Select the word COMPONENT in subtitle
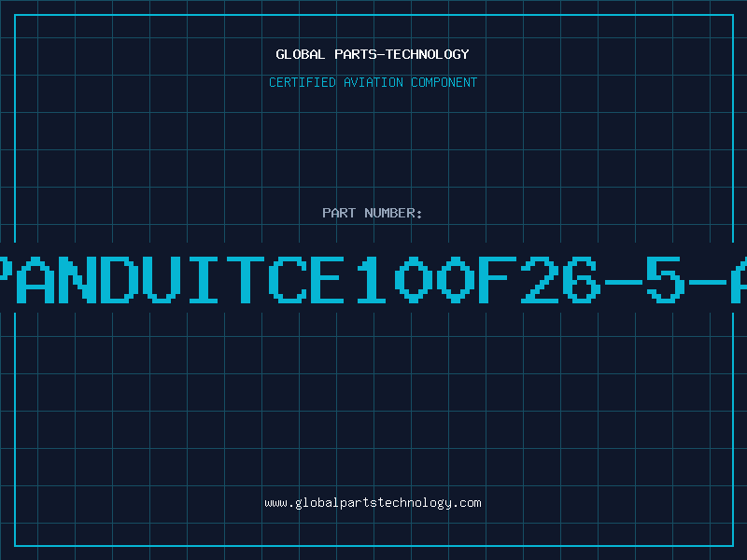747x560 pixels. pyautogui.click(x=444, y=82)
